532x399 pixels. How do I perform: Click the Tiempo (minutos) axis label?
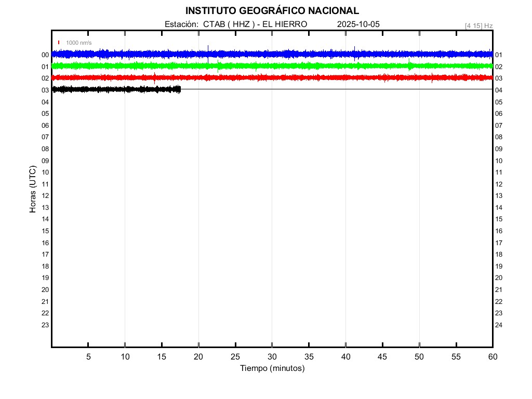point(272,368)
